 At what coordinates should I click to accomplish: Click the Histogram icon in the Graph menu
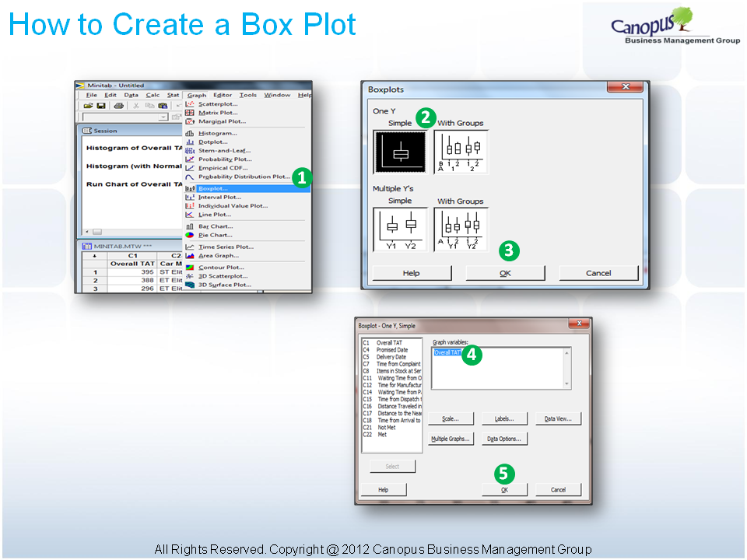click(190, 133)
